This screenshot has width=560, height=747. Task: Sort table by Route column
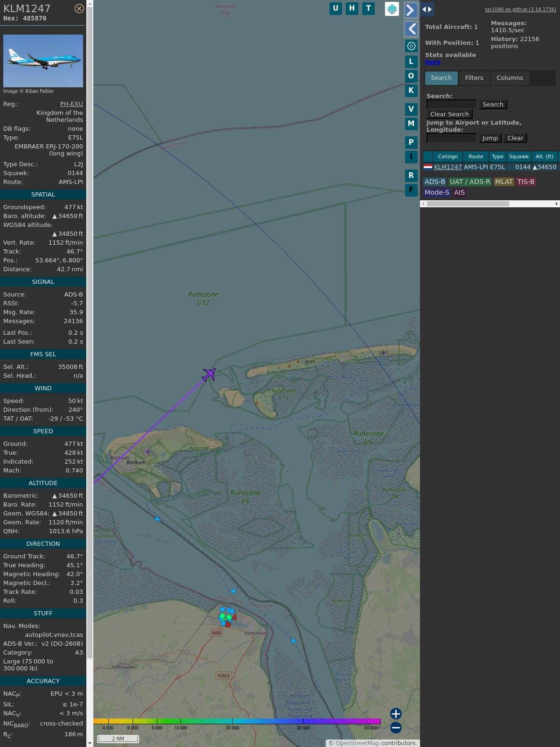tap(476, 157)
